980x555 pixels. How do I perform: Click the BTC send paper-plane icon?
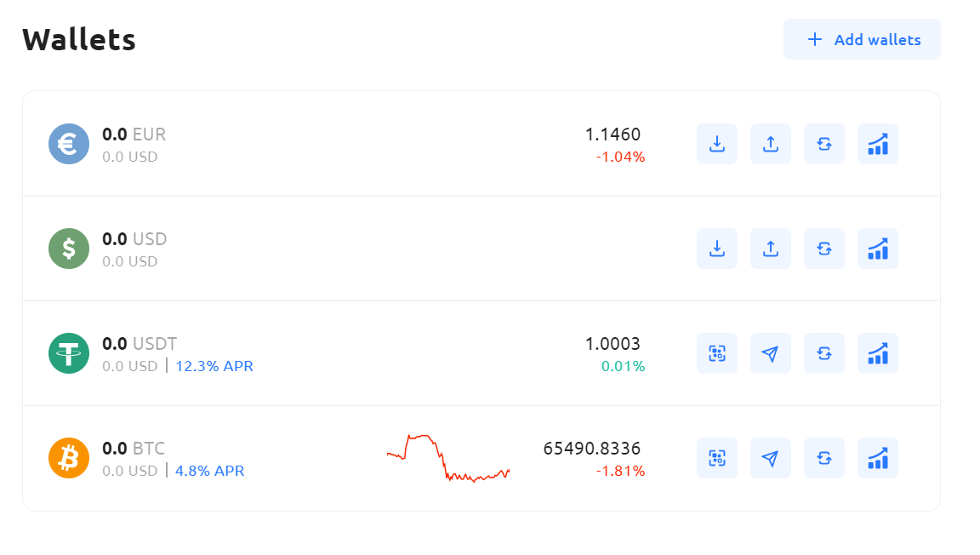(x=771, y=458)
